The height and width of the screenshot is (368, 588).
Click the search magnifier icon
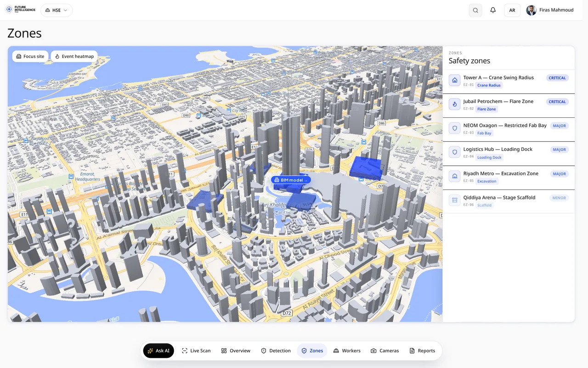[475, 10]
